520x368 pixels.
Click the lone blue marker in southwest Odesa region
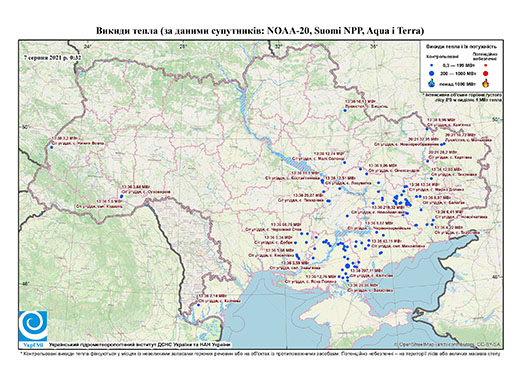pos(197,304)
